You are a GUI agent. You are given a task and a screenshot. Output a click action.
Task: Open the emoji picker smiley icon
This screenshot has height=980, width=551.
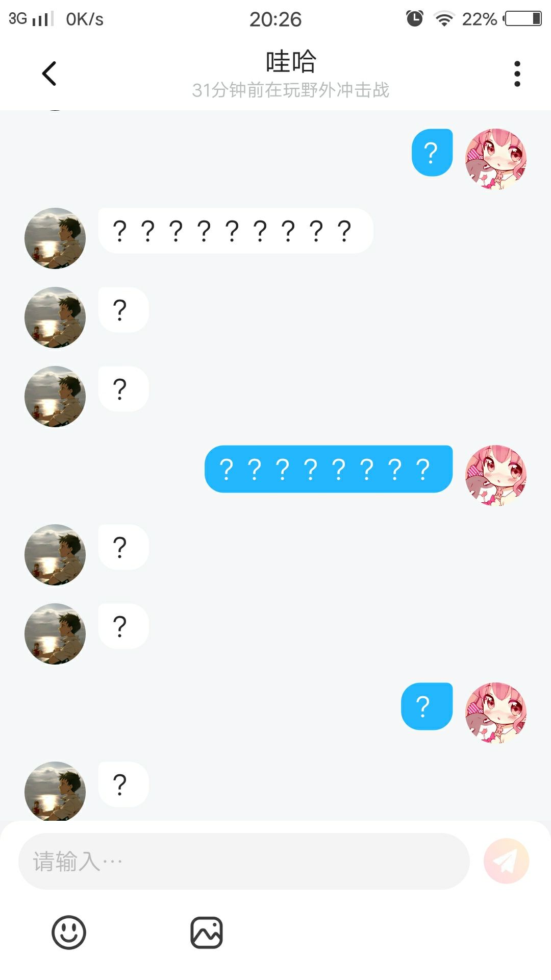pos(69,933)
